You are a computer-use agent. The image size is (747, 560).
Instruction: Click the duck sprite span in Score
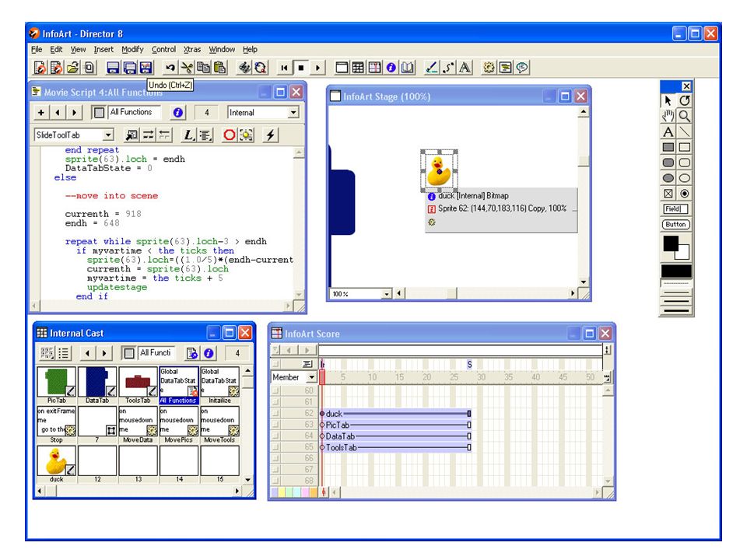(395, 414)
